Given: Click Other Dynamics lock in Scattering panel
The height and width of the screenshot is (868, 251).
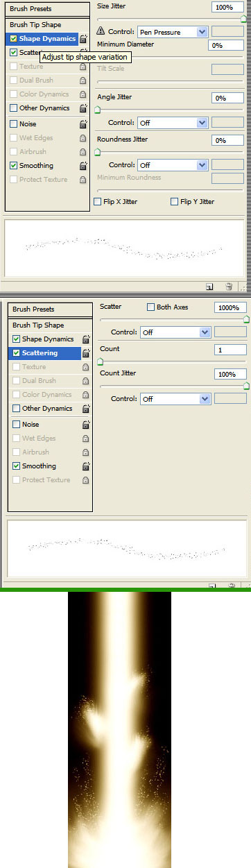Looking at the screenshot, I should [86, 409].
